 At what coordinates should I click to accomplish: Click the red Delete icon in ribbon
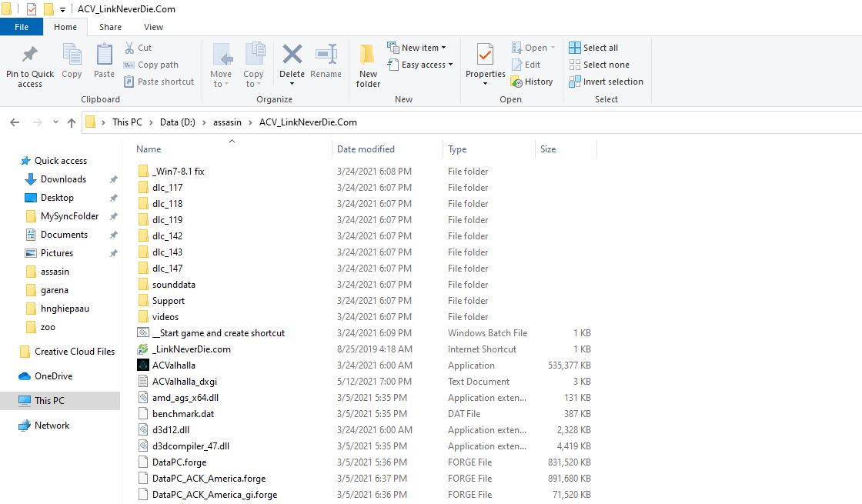tap(292, 55)
